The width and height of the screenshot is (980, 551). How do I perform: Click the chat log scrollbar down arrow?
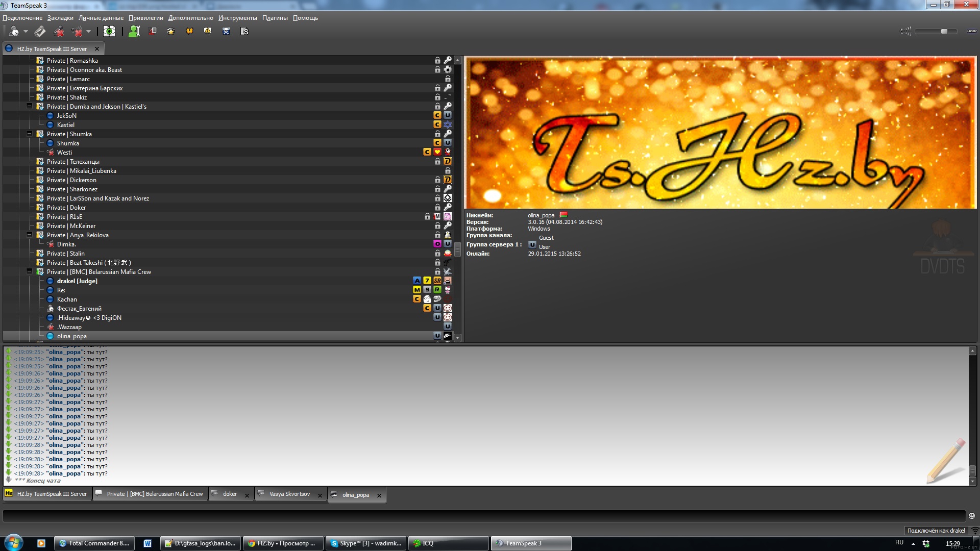point(972,482)
